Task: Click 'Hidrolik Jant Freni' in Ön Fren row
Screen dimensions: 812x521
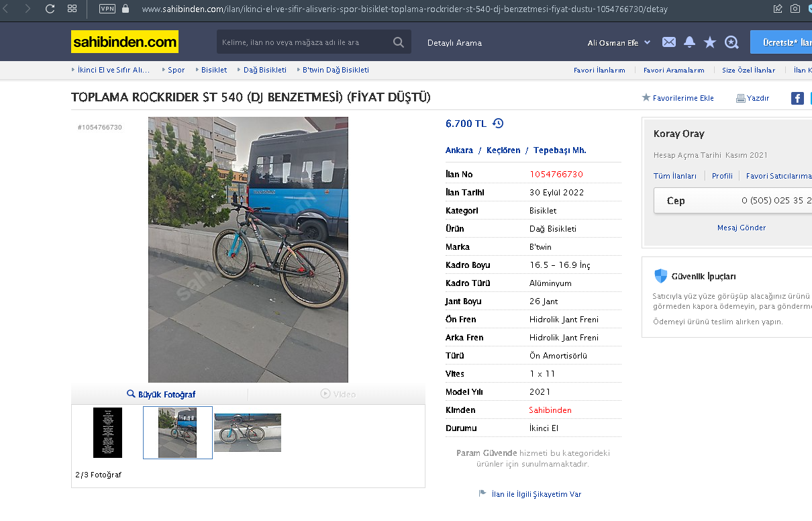Action: coord(564,320)
